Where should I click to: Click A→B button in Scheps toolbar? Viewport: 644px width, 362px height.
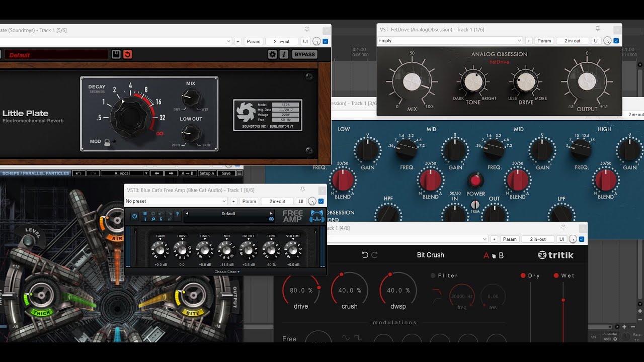187,173
